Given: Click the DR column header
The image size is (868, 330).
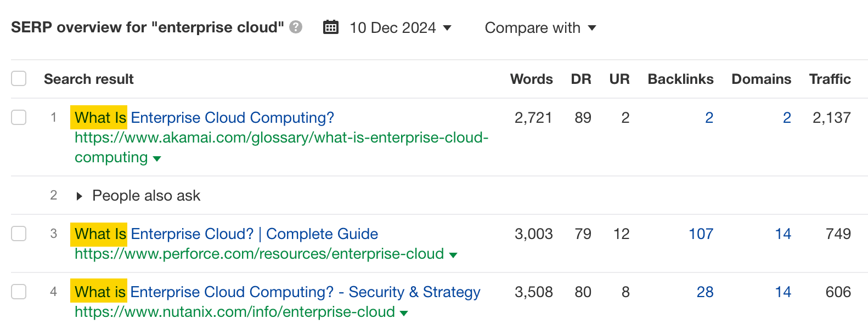Looking at the screenshot, I should pyautogui.click(x=582, y=79).
